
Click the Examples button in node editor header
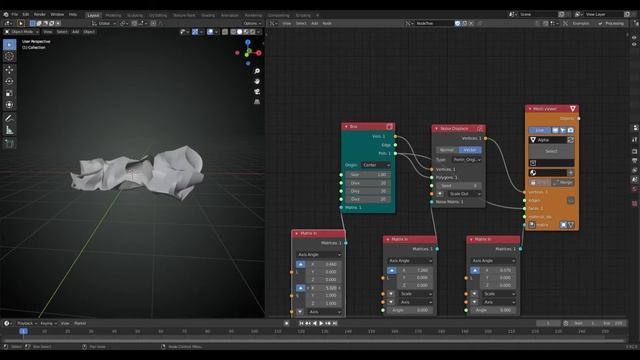pos(580,23)
